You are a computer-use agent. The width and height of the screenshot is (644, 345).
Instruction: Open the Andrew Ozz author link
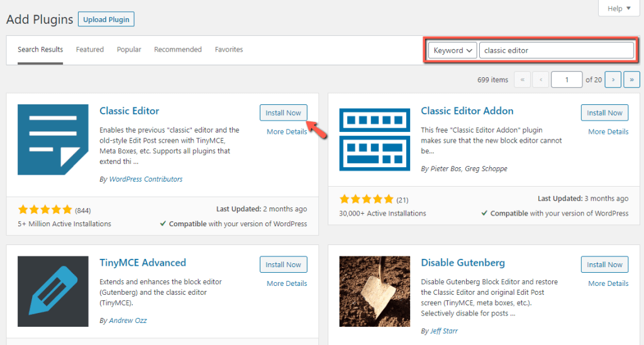point(128,320)
